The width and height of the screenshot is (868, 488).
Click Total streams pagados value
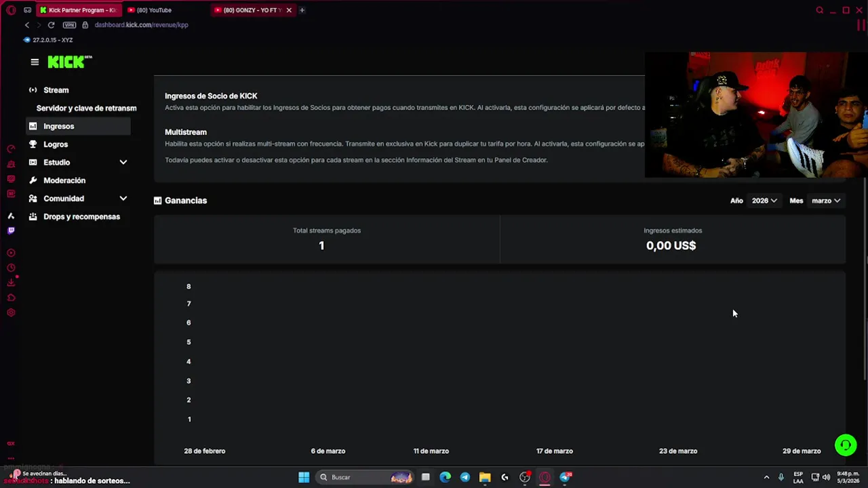[x=321, y=245]
